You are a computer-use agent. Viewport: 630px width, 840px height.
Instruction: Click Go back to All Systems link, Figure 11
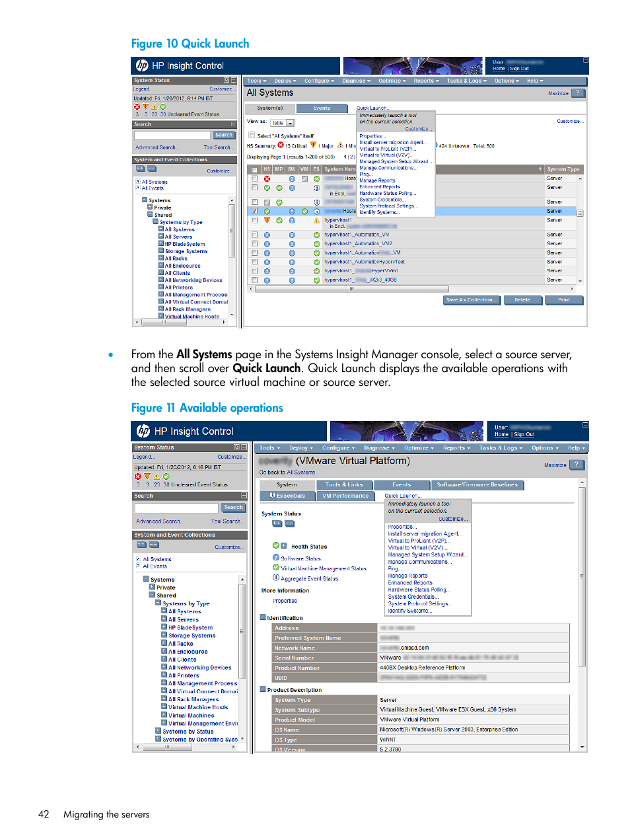click(287, 473)
